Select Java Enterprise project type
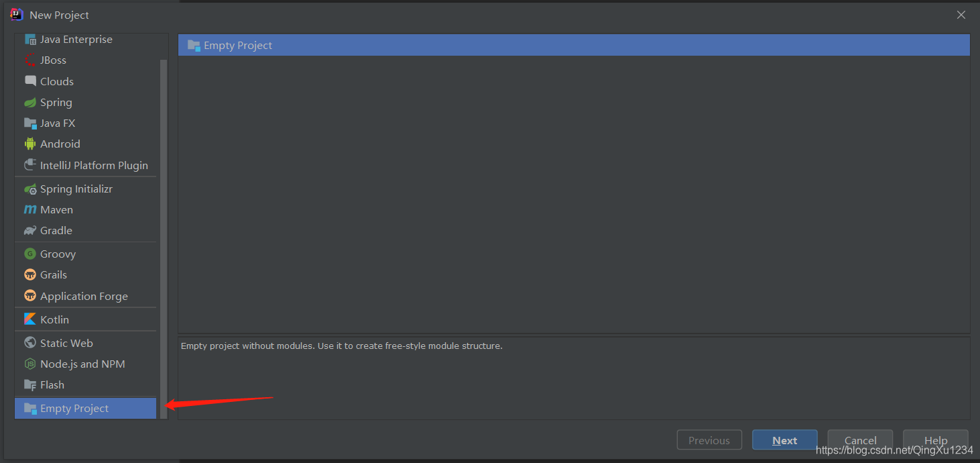Screen dimensions: 980x463 tap(86, 40)
